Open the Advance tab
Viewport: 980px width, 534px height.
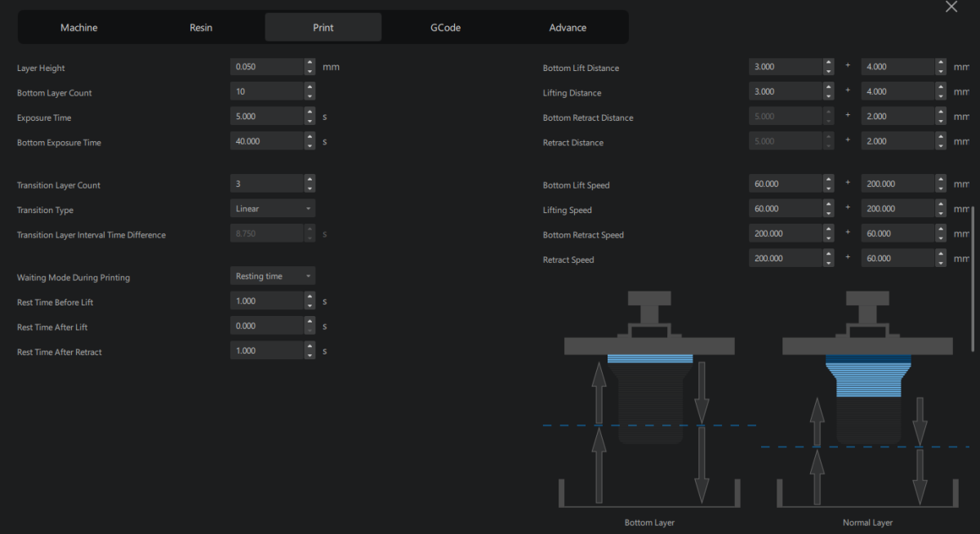568,28
